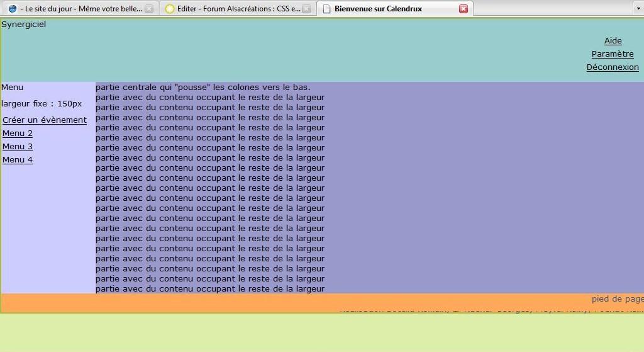Open the 'Menu 3' link

(x=17, y=146)
